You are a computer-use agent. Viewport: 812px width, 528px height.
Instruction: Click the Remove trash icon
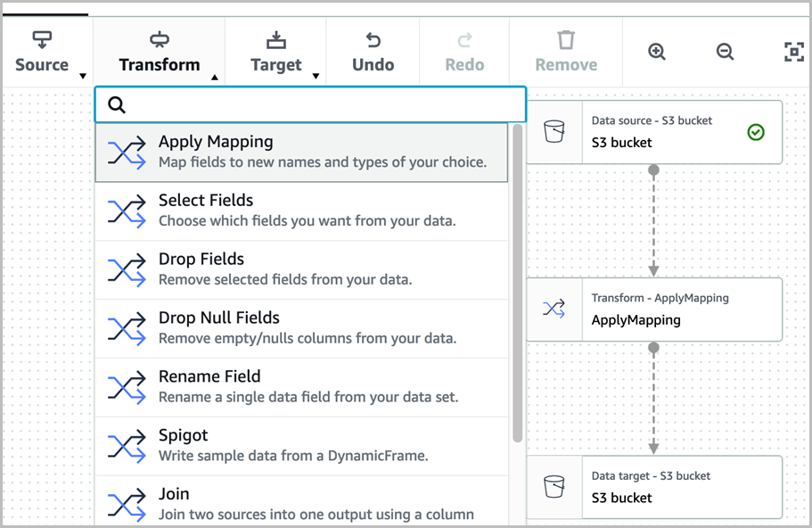566,39
